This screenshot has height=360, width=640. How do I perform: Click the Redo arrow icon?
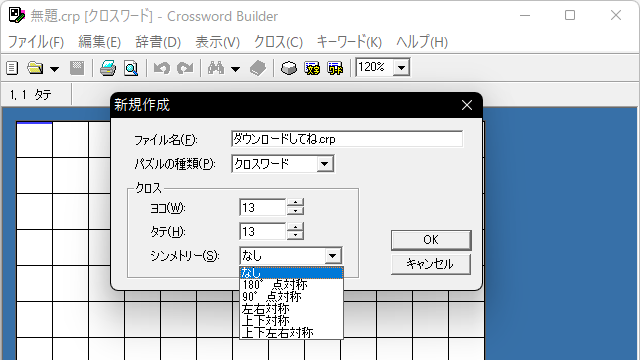tap(185, 68)
